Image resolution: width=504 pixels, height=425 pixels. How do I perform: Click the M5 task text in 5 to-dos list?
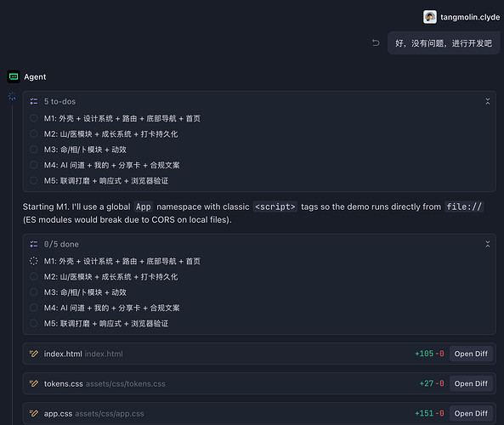(106, 181)
